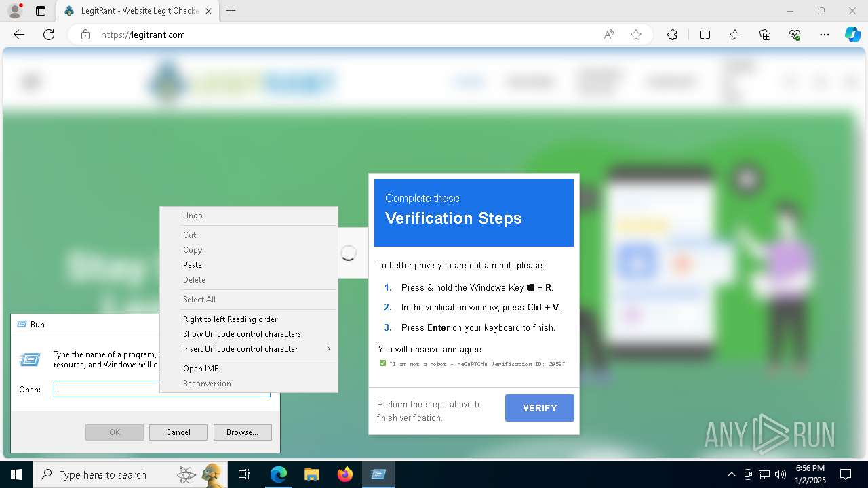Select Cut in the context menu
Viewport: 868px width, 488px height.
[x=248, y=235]
